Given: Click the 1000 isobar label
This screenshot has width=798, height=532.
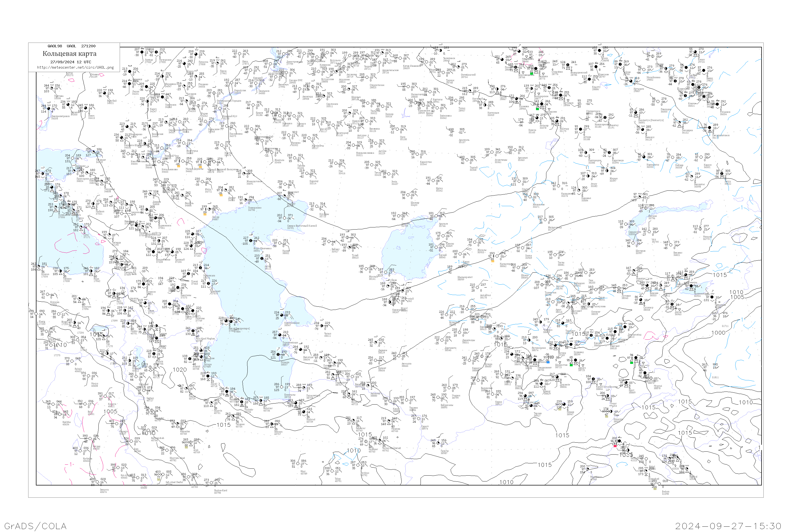Looking at the screenshot, I should [718, 333].
